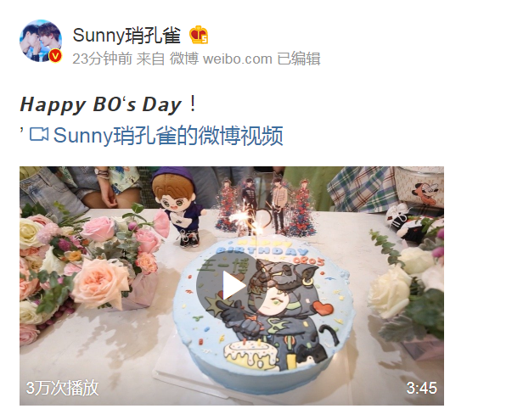The width and height of the screenshot is (512, 420).
Task: Open the Sunny琑孔雀 profile avatar
Action: tap(41, 41)
